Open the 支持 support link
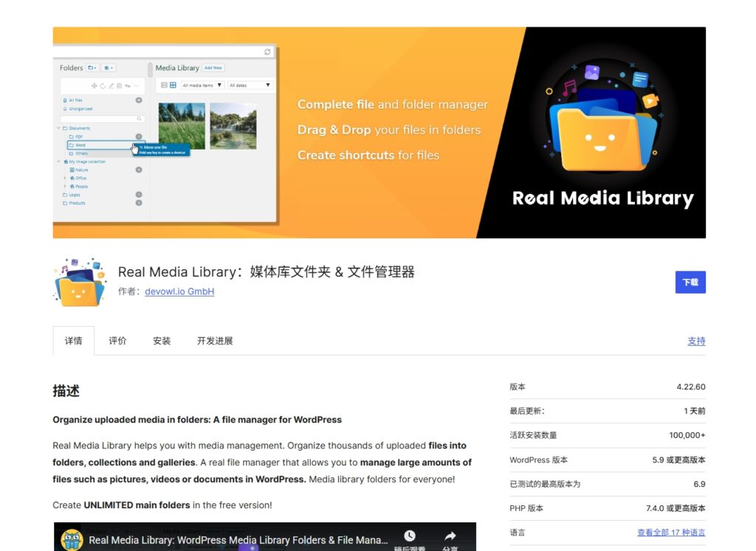 click(695, 341)
